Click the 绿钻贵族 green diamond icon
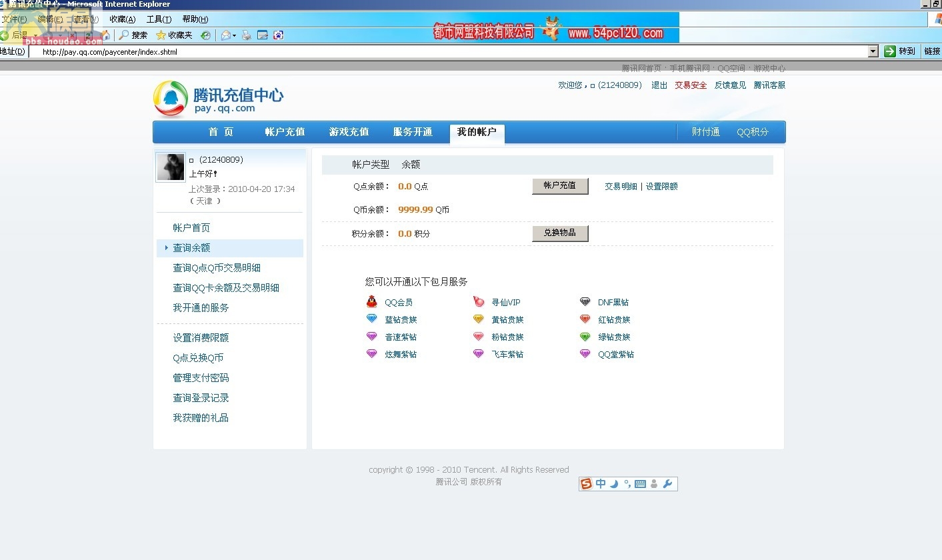The image size is (942, 560). click(585, 337)
